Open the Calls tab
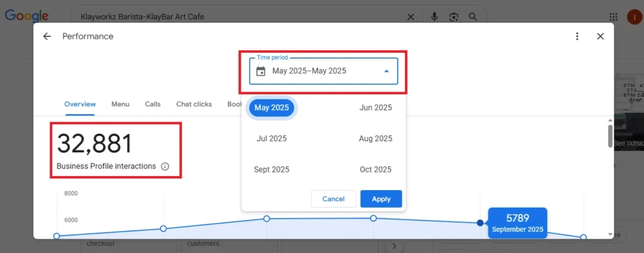 (153, 104)
